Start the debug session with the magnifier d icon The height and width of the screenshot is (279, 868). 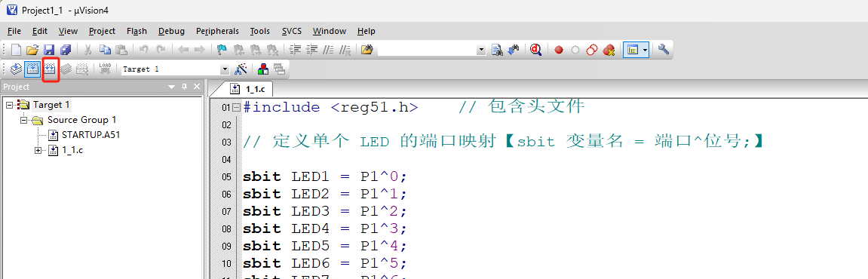[535, 50]
